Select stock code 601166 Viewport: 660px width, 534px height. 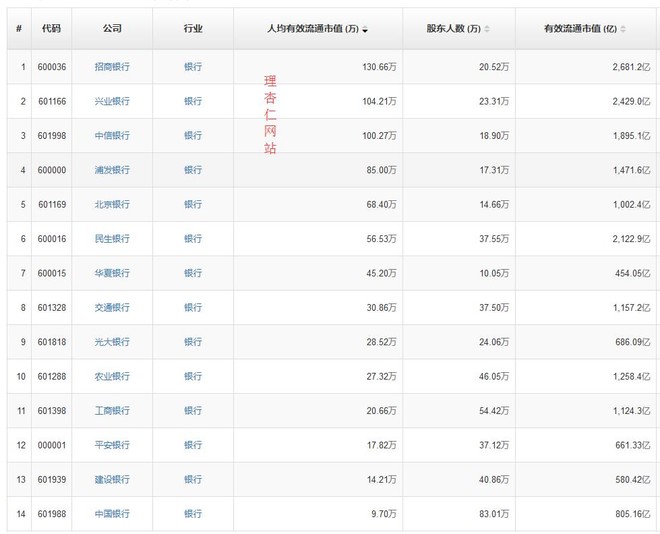52,101
